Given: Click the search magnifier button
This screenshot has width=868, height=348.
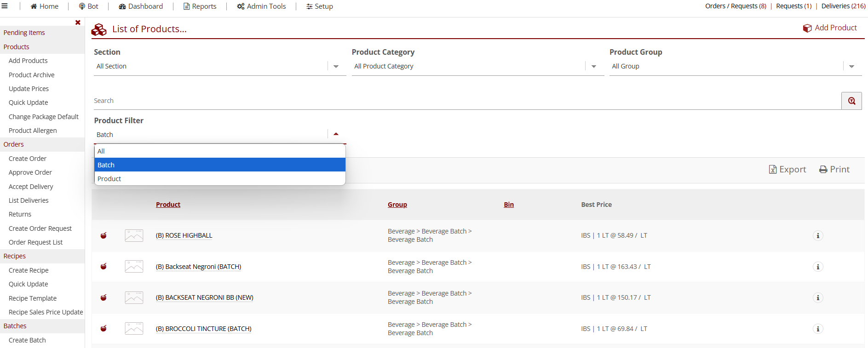Looking at the screenshot, I should click(851, 101).
